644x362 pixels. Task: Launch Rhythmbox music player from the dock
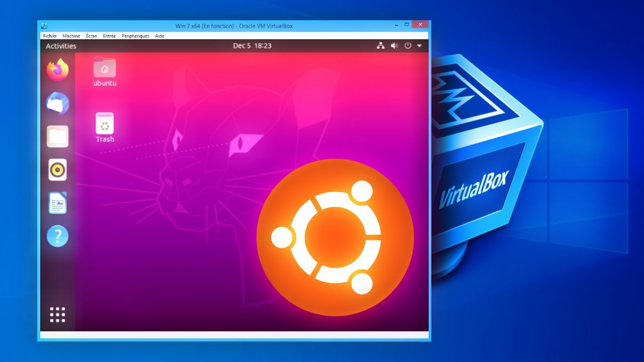(x=57, y=170)
